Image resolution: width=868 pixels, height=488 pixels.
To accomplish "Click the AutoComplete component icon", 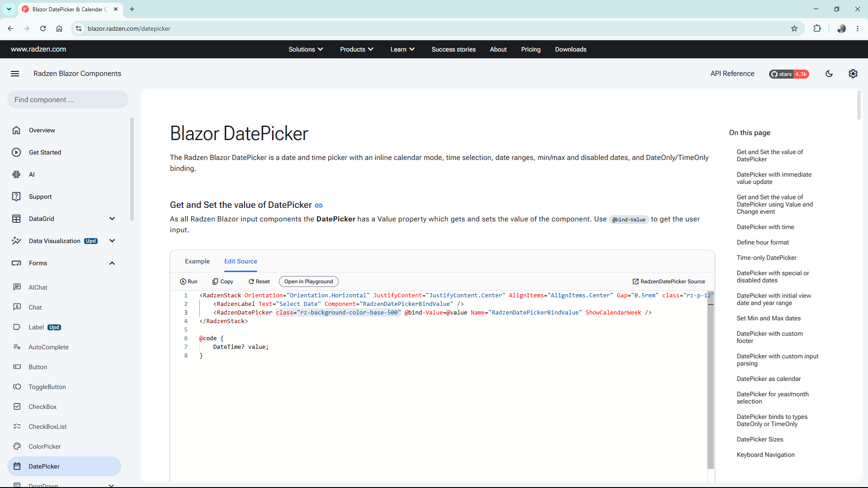I will coord(17,347).
